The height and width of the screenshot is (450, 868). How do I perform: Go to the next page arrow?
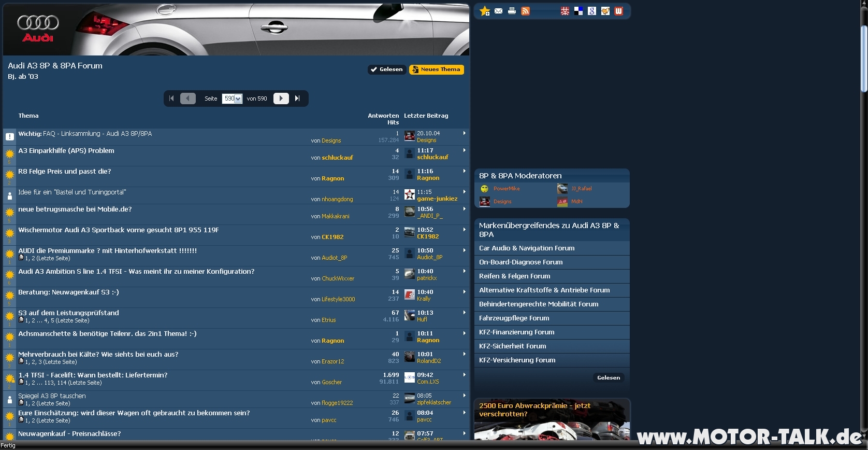281,98
